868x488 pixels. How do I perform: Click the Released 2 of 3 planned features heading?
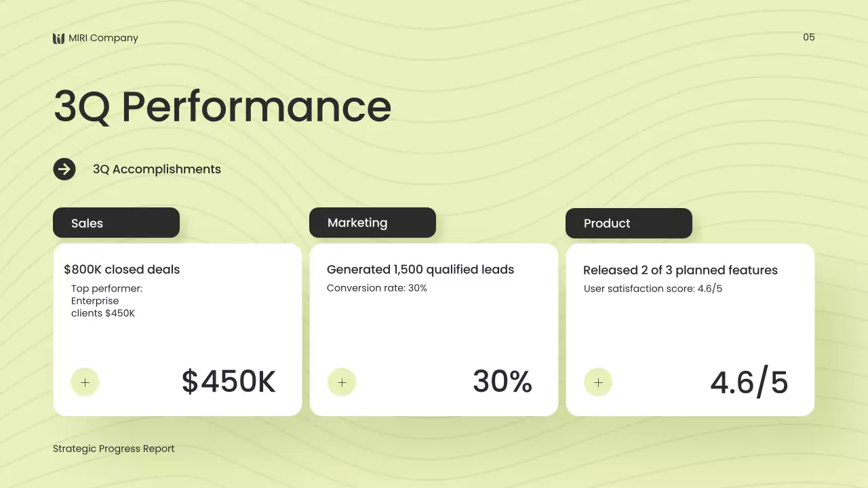[x=680, y=270]
